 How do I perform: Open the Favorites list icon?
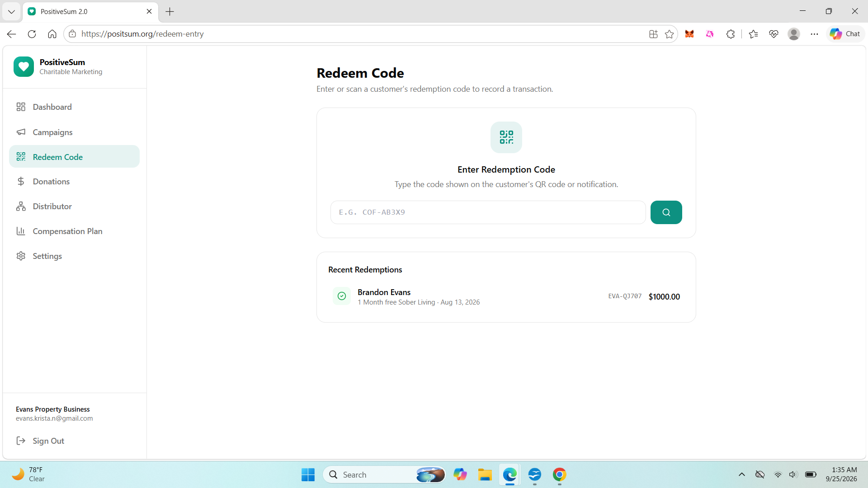pos(753,34)
